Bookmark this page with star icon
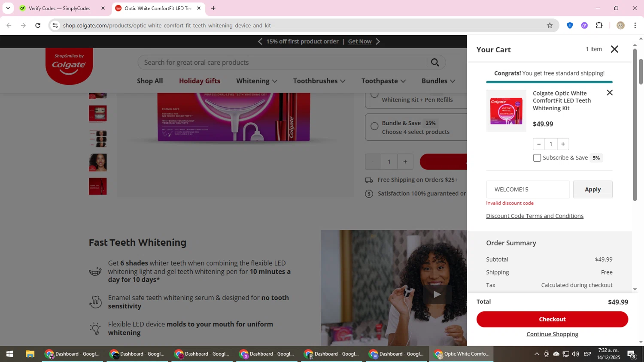The height and width of the screenshot is (362, 644). click(x=550, y=25)
